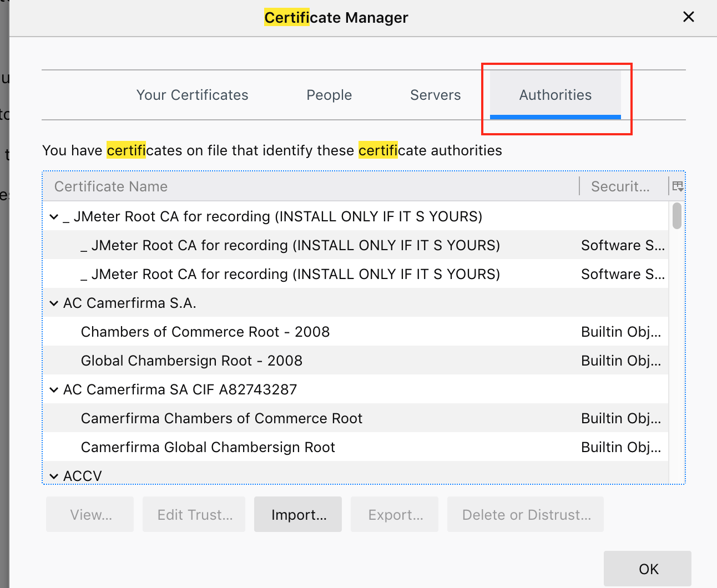The height and width of the screenshot is (588, 717).
Task: Sort by the Certificate Name column header
Action: click(x=110, y=186)
